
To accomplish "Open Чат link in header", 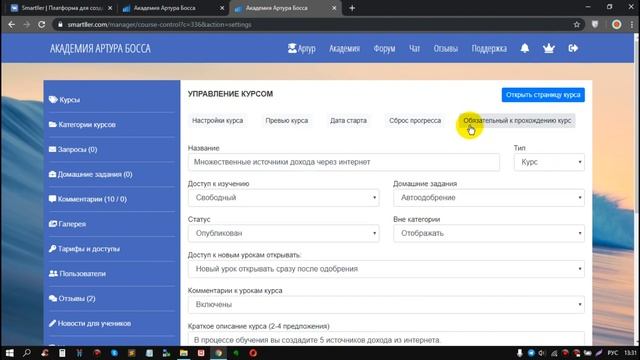I will tap(414, 48).
